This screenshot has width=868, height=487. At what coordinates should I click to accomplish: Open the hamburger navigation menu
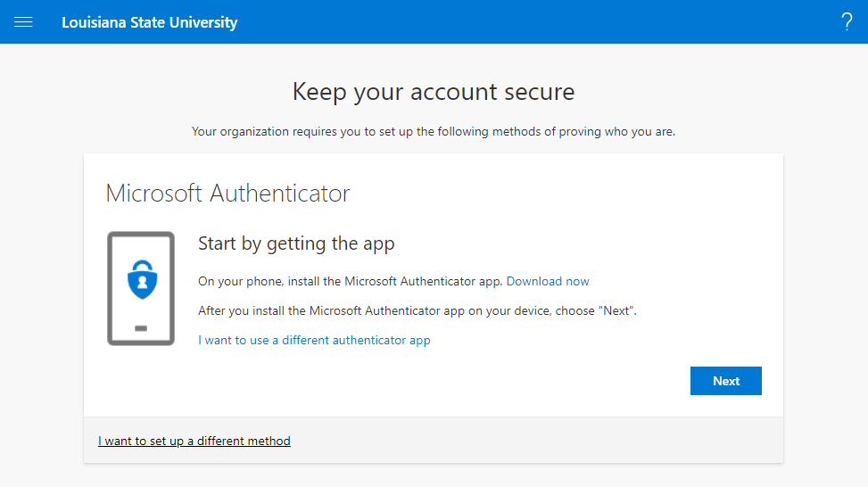click(23, 22)
